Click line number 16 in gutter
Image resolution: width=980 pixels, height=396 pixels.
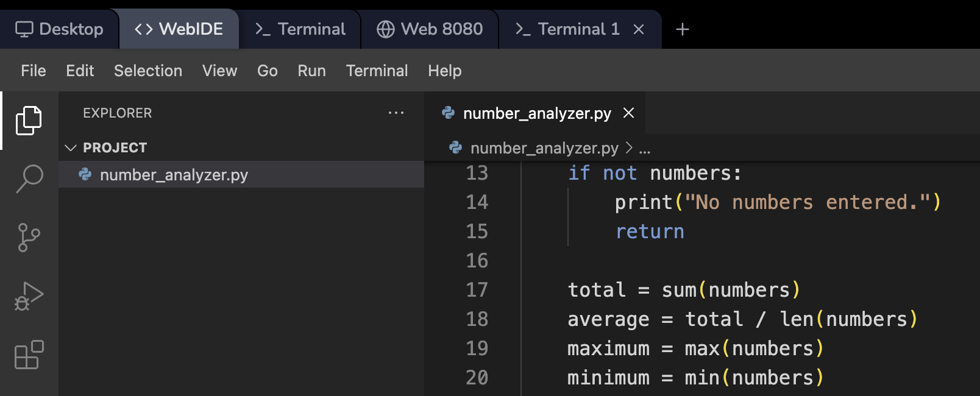click(477, 261)
